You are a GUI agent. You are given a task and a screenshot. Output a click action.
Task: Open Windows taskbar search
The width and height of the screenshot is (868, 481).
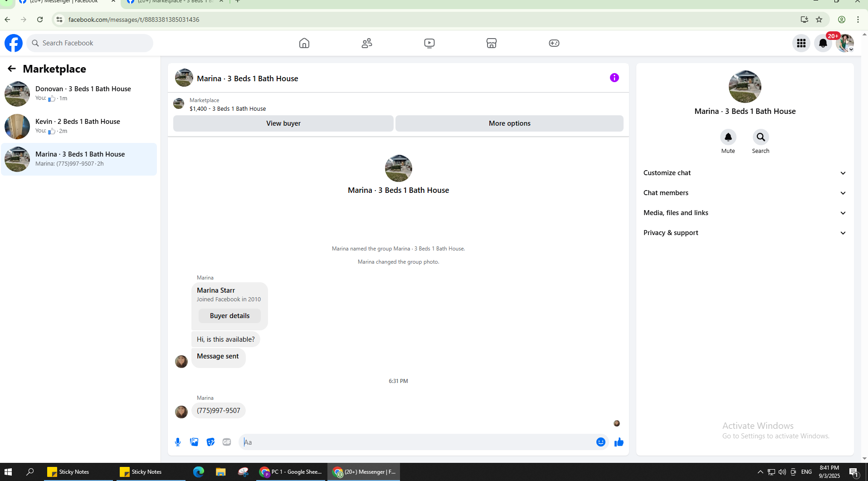(x=30, y=472)
